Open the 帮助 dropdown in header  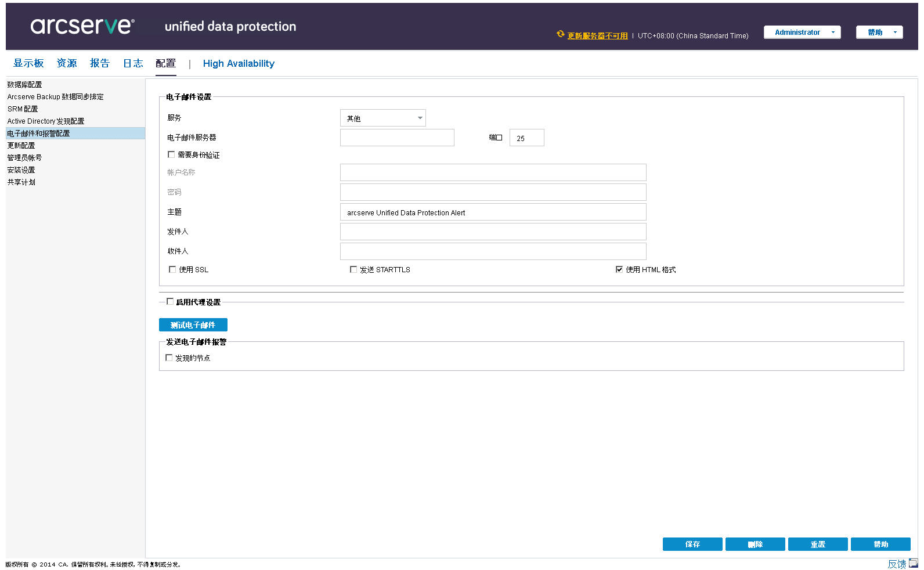[879, 33]
